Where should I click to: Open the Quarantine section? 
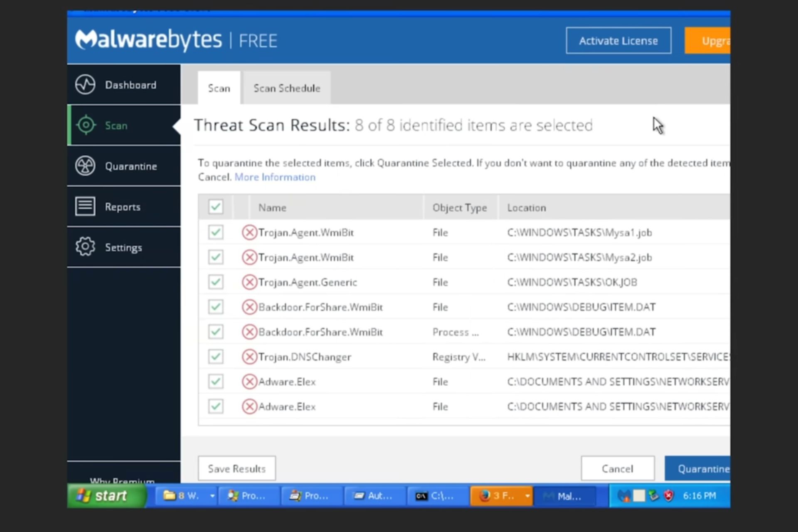(131, 166)
